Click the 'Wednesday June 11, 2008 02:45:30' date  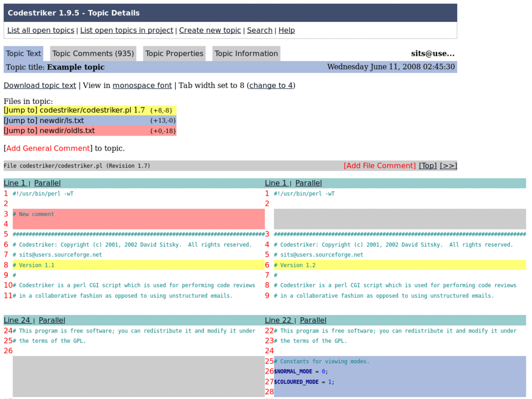391,67
